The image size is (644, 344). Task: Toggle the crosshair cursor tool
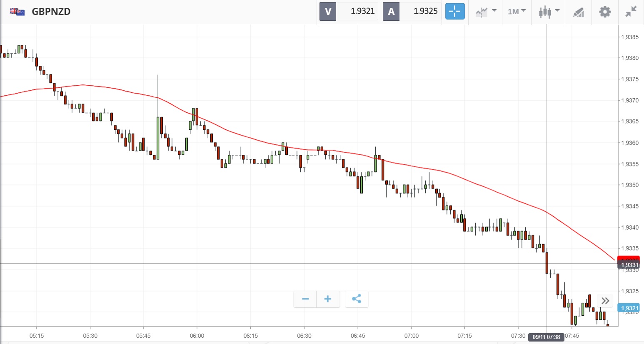[454, 11]
